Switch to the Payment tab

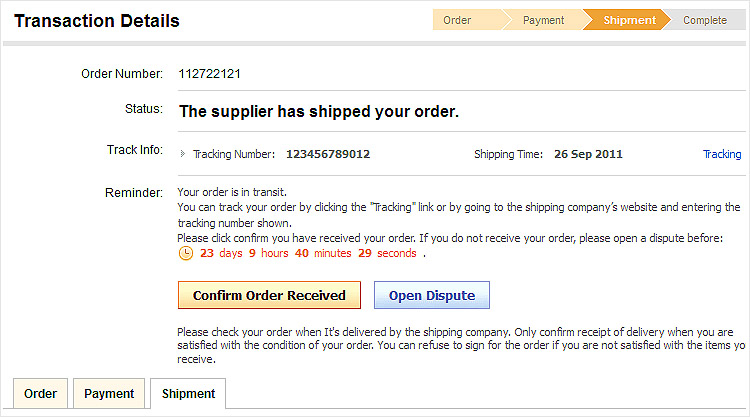109,394
